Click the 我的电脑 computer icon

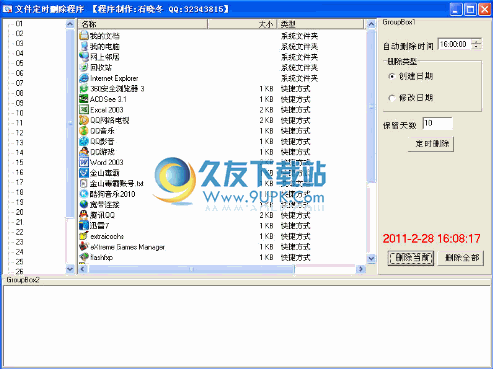(84, 46)
